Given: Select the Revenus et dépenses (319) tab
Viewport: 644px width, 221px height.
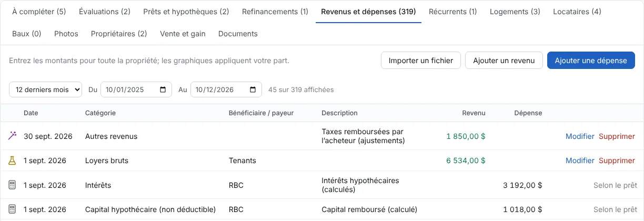Looking at the screenshot, I should point(368,12).
